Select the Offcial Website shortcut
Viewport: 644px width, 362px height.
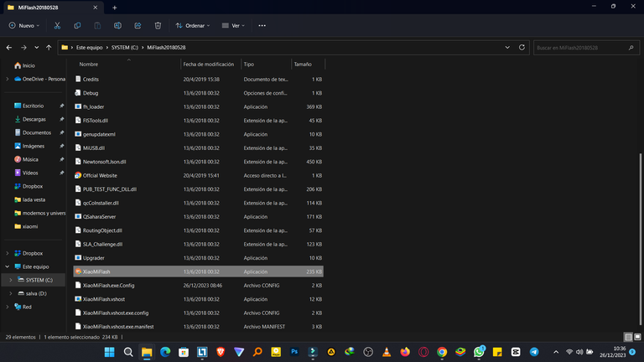click(x=199, y=175)
